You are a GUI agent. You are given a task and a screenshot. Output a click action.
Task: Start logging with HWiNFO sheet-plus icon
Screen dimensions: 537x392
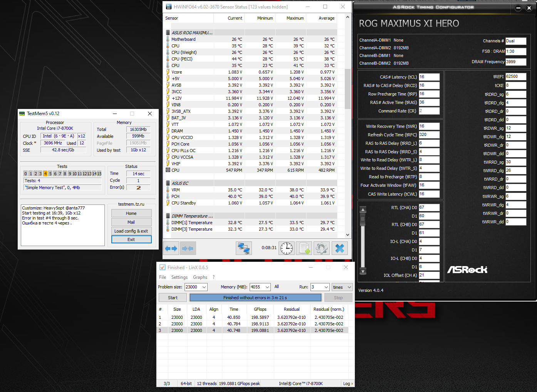coord(304,248)
